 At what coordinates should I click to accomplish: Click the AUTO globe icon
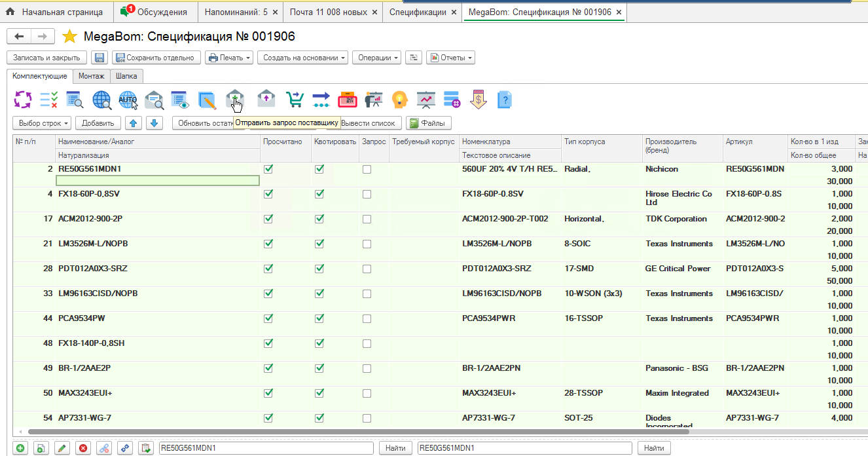point(128,100)
